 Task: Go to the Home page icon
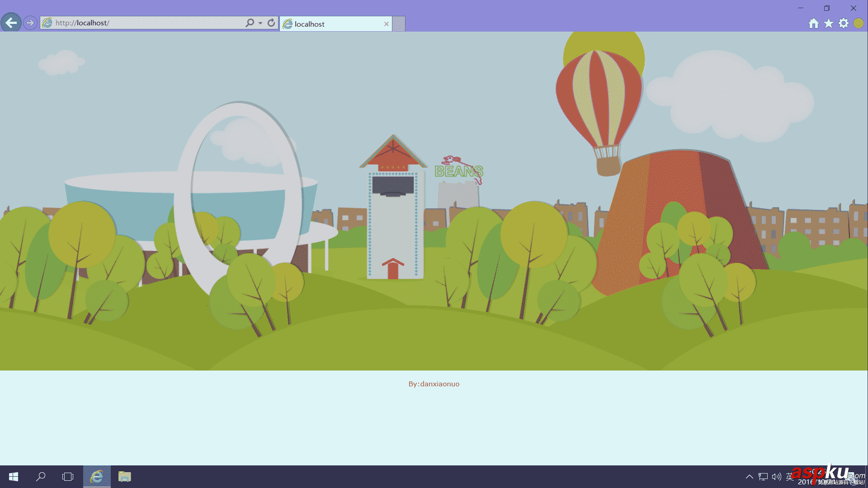tap(814, 23)
